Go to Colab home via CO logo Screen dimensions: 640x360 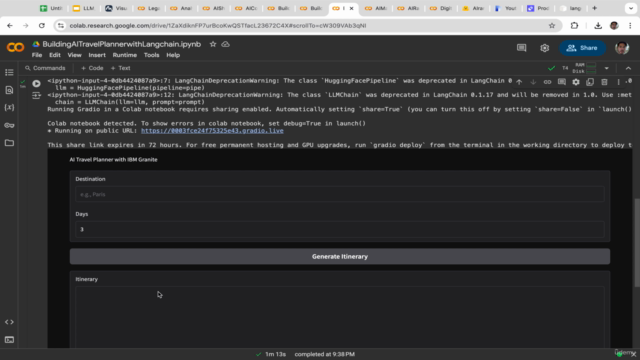coord(15,48)
